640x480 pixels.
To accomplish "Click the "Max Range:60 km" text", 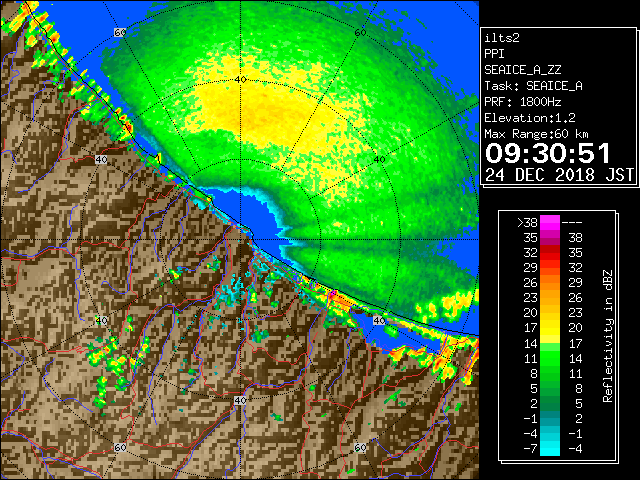I will pyautogui.click(x=537, y=134).
